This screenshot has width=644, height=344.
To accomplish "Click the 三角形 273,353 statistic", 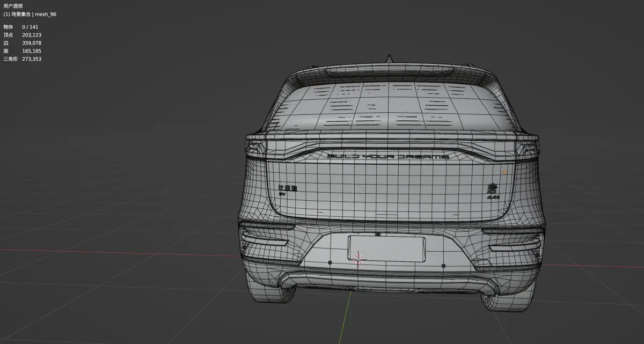I will coord(23,59).
